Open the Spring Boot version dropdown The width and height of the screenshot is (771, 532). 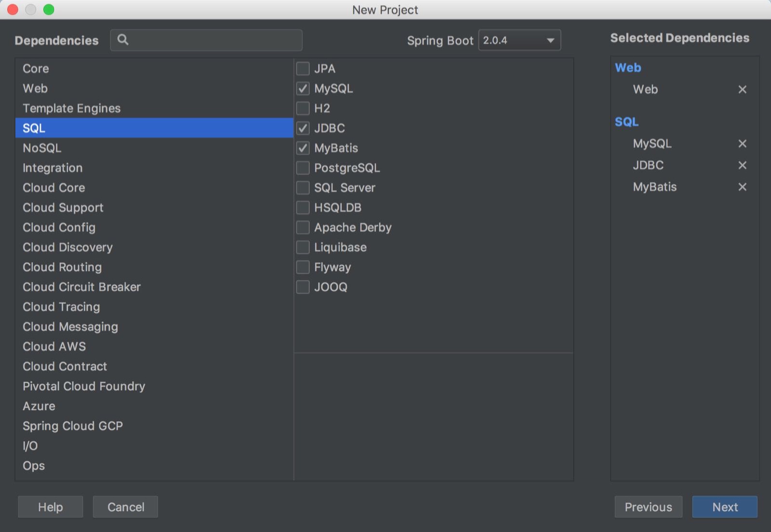[x=519, y=40]
